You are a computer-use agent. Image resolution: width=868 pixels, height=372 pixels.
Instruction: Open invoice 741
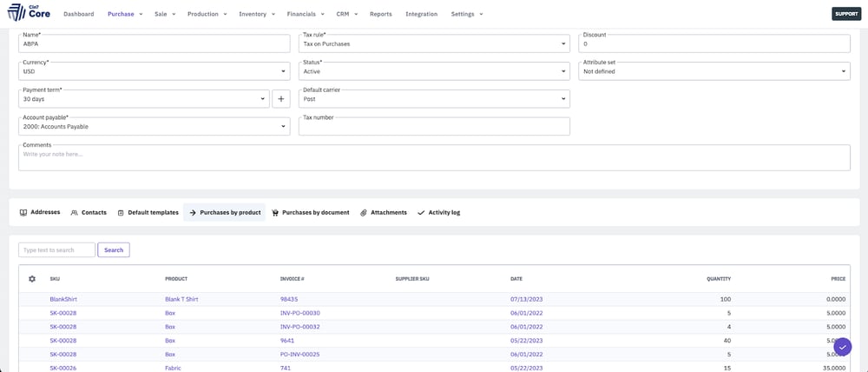pos(285,369)
